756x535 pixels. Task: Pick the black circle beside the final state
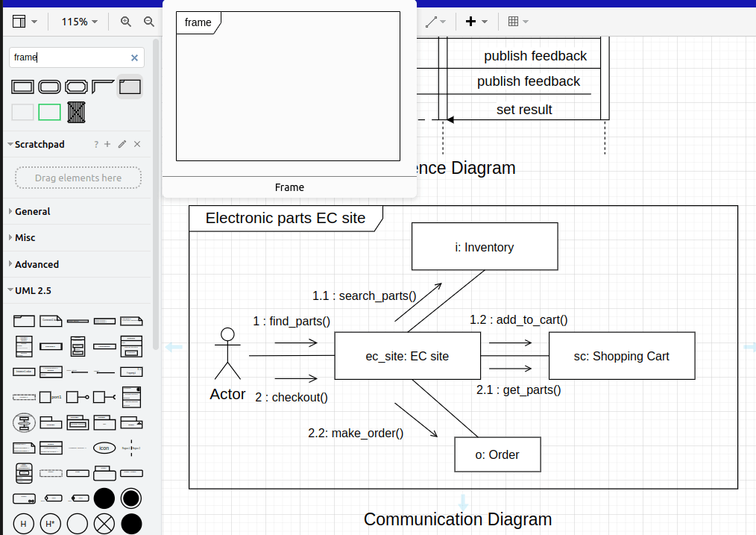104,498
